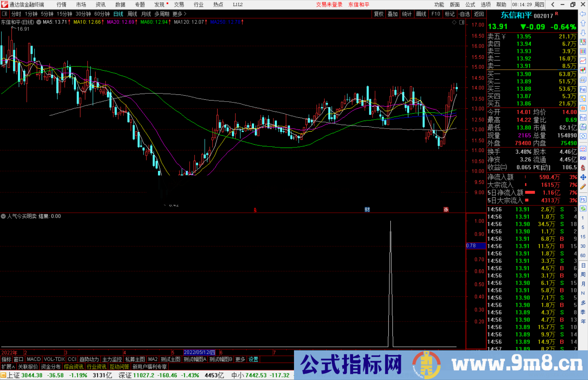Toggle 复权 price adjustment mode

[x=379, y=14]
